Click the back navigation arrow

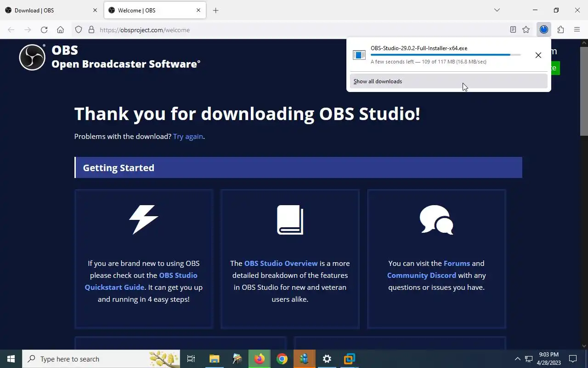(x=11, y=30)
